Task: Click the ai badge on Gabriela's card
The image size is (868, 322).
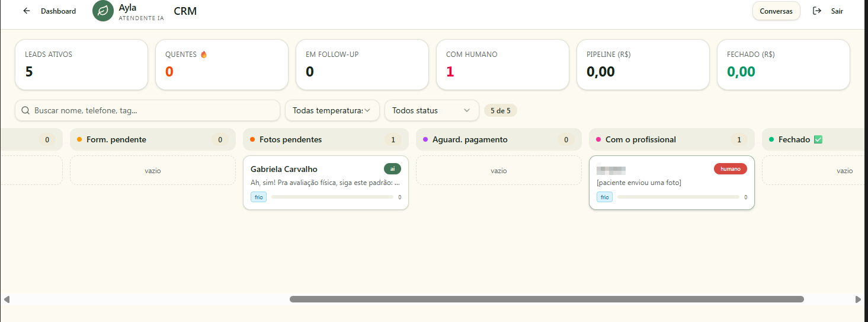Action: click(392, 169)
